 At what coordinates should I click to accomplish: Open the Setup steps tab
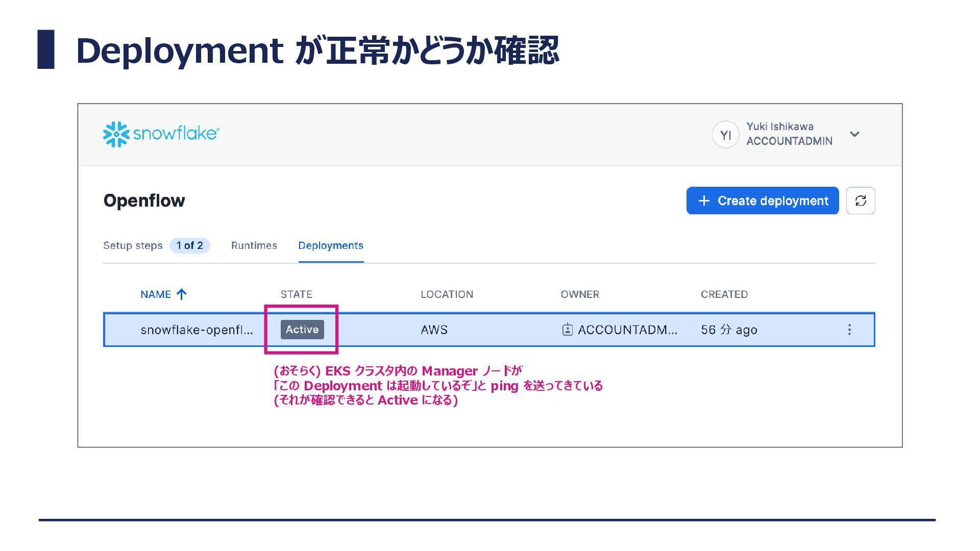[x=133, y=245]
